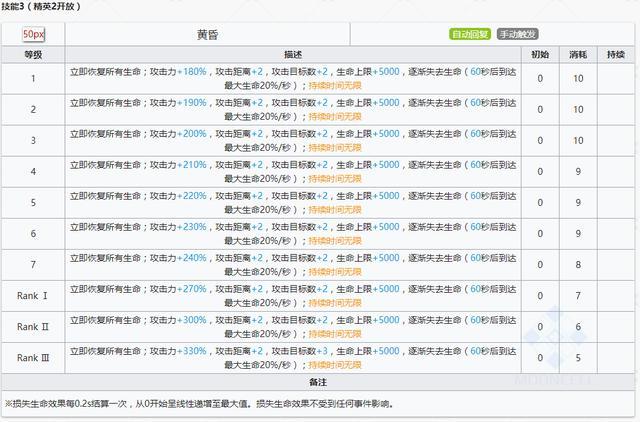Select the skill name 黄昏 header
Image resolution: width=640 pixels, height=422 pixels.
click(x=207, y=35)
